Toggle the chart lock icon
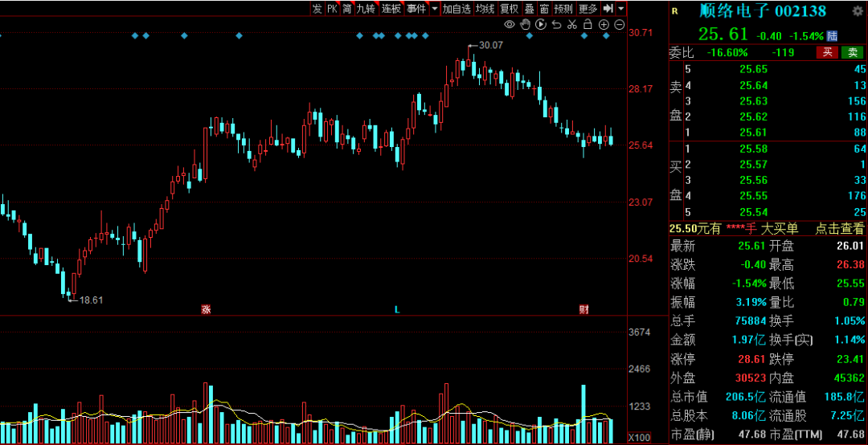 point(588,25)
